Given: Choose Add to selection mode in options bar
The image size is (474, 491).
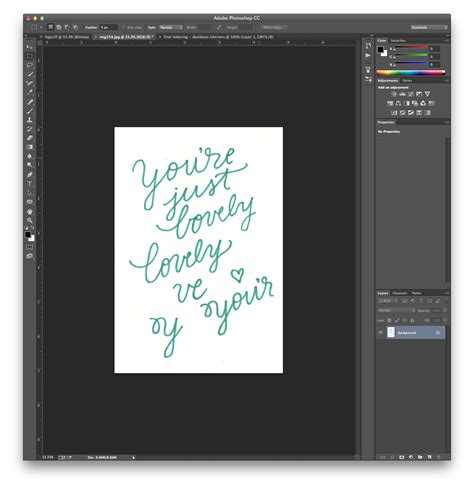Looking at the screenshot, I should point(59,27).
